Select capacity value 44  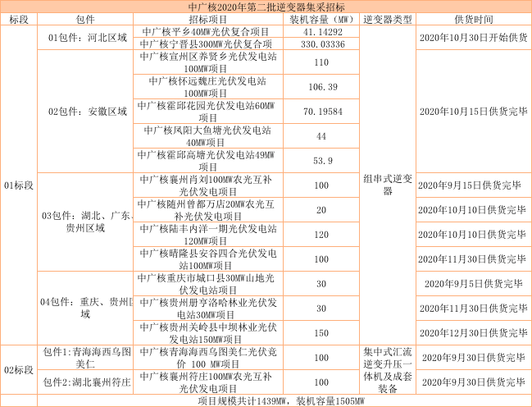(321, 136)
